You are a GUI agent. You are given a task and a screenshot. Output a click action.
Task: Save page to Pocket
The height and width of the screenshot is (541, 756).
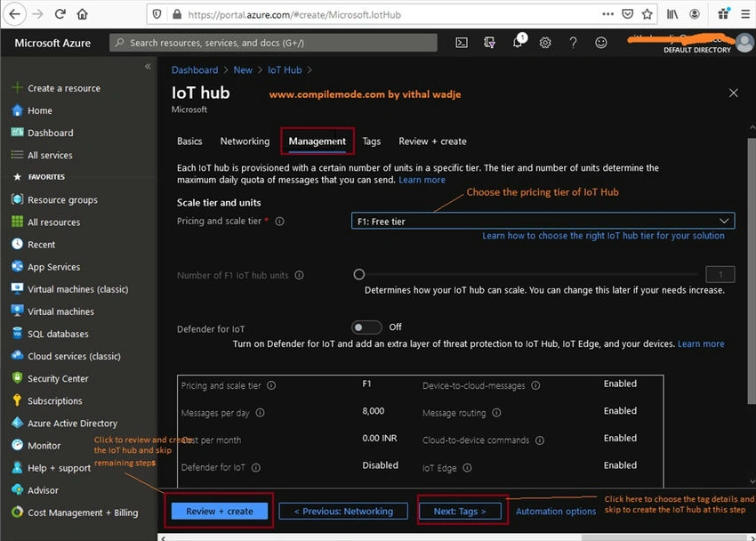(627, 14)
